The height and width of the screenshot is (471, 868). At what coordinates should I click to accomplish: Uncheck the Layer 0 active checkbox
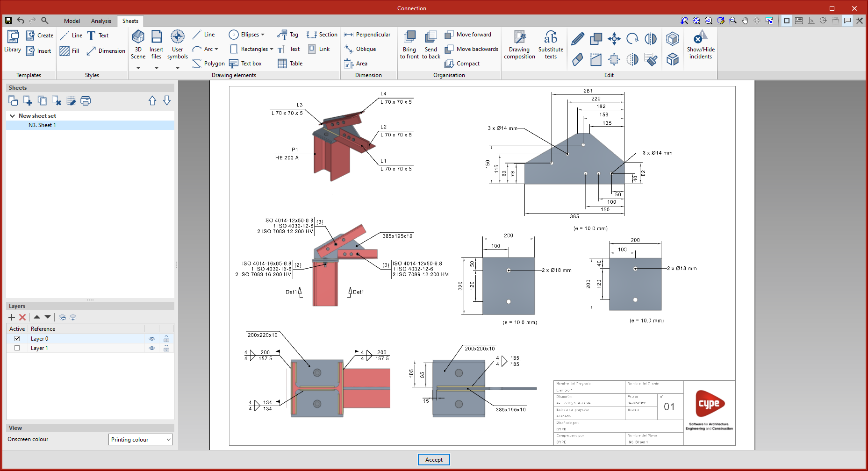[x=17, y=339]
